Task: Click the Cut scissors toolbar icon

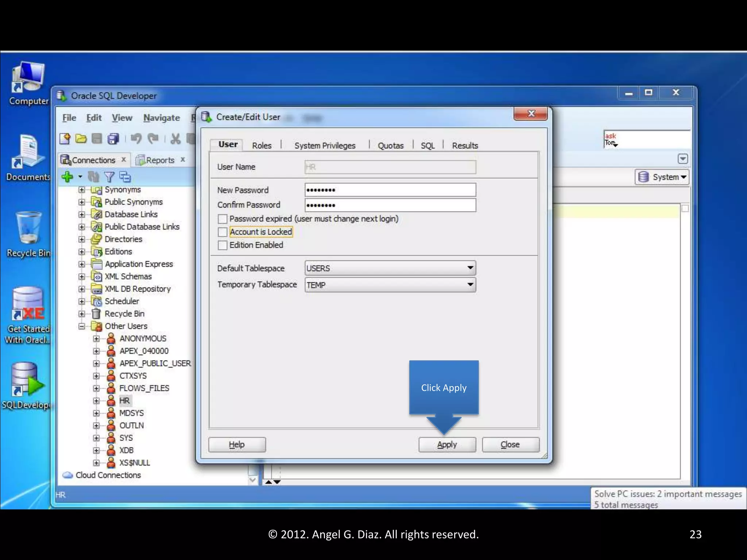Action: click(x=175, y=139)
